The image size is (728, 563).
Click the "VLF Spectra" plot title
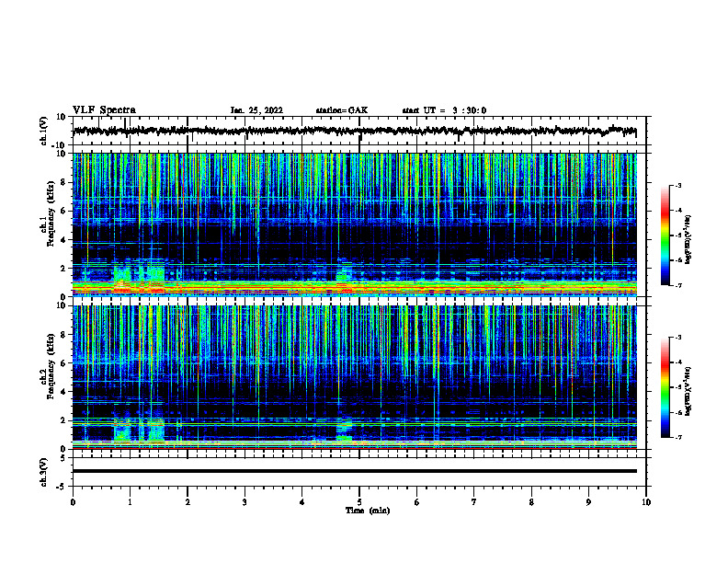coord(104,110)
